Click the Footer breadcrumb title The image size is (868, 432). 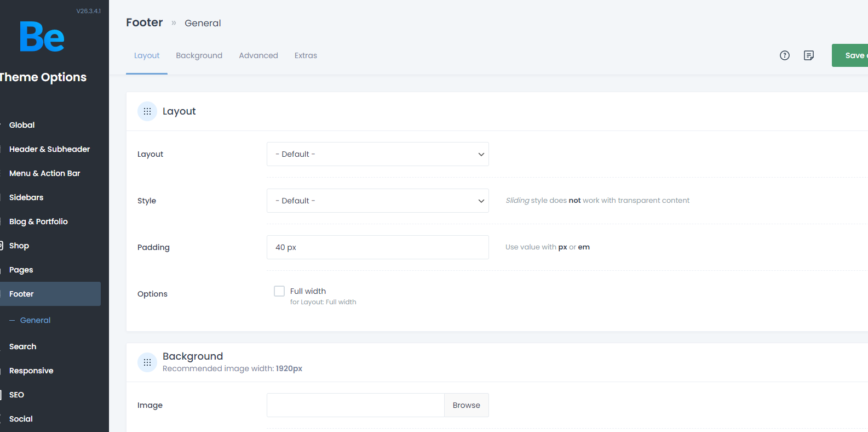[145, 22]
